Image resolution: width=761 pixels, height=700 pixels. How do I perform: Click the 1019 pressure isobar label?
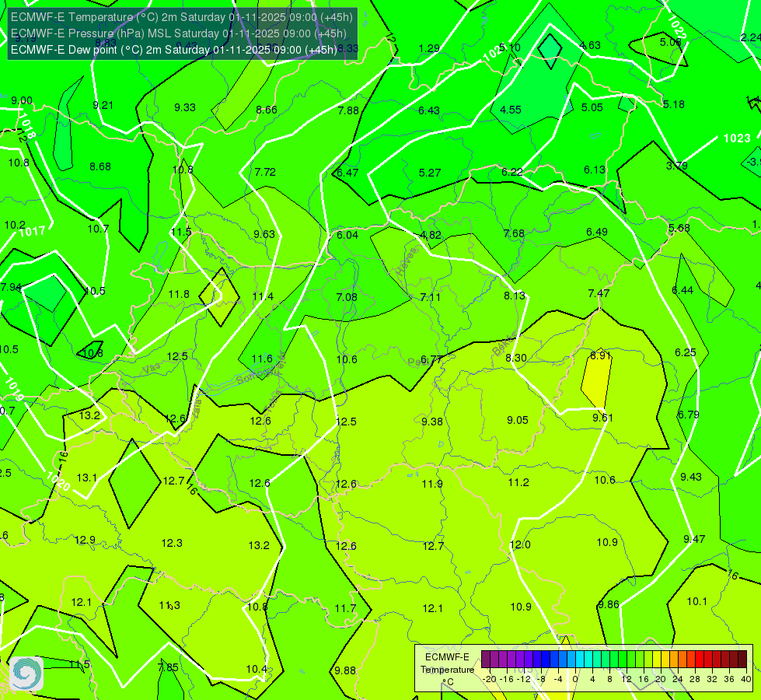pos(13,390)
